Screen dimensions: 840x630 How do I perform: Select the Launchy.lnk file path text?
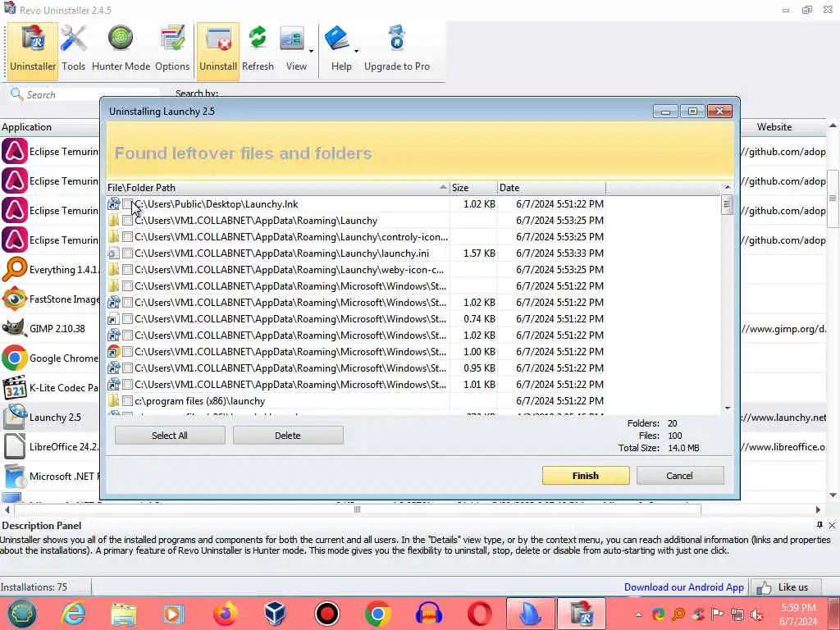216,204
